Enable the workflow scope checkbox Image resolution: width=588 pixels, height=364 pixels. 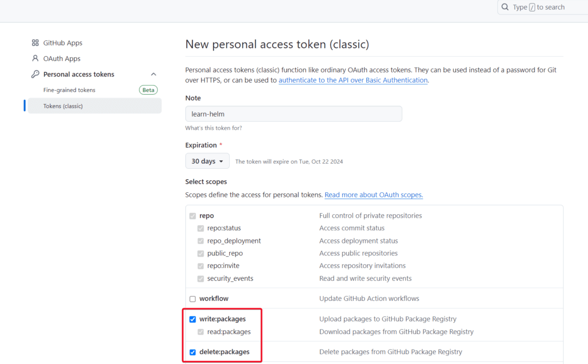coord(193,299)
